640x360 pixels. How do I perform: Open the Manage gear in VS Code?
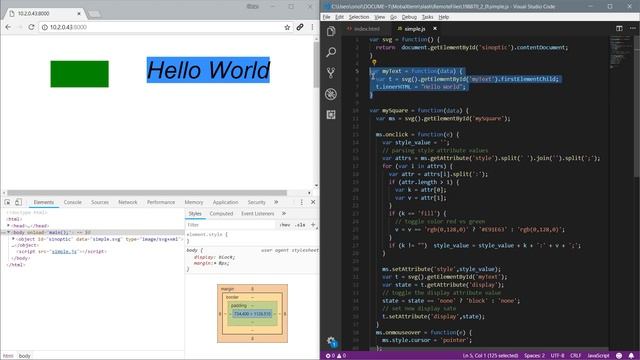(x=331, y=341)
